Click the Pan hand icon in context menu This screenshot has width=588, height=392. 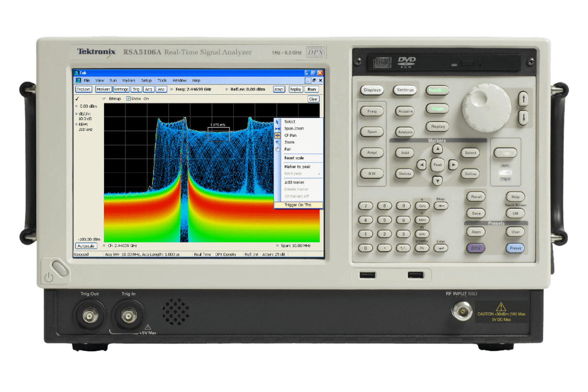278,149
